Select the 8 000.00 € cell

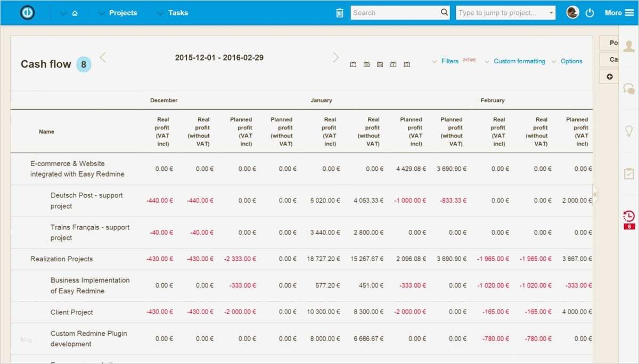(325, 339)
